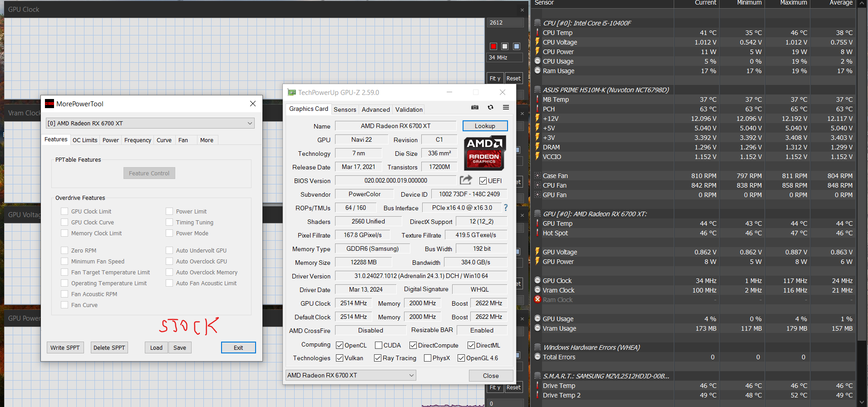The width and height of the screenshot is (868, 407).
Task: Open the GPU-Z hamburger menu
Action: (x=506, y=108)
